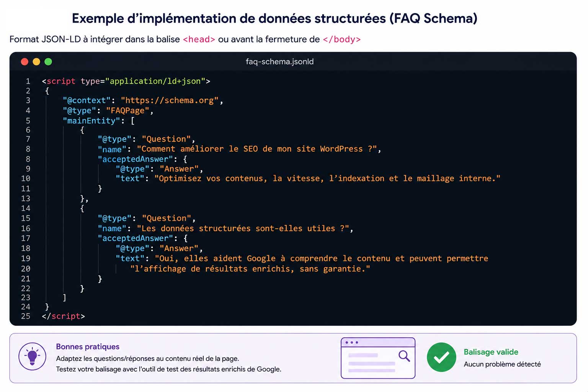This screenshot has height=392, width=588.
Task: Click line number 1 in the gutter
Action: 28,81
